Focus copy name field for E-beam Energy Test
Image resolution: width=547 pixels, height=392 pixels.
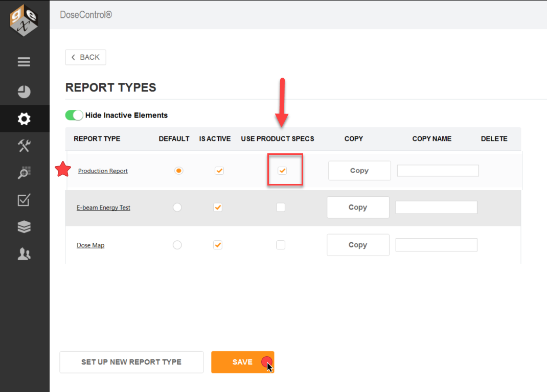(x=437, y=207)
